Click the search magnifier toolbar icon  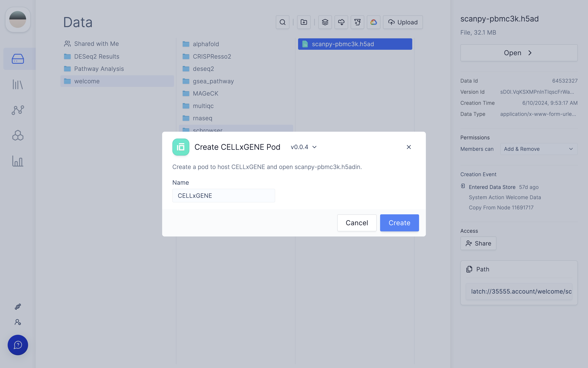click(282, 22)
